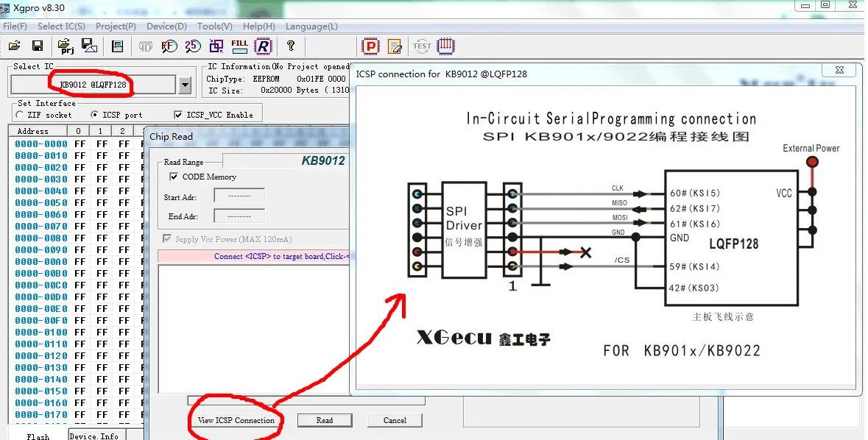
Task: Click the open file folder icon
Action: pyautogui.click(x=15, y=46)
